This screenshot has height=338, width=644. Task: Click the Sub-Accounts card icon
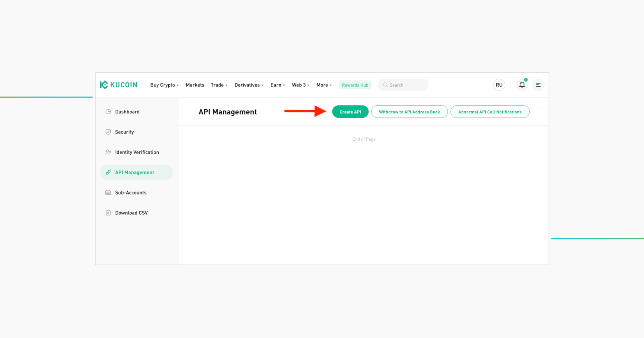coord(108,192)
